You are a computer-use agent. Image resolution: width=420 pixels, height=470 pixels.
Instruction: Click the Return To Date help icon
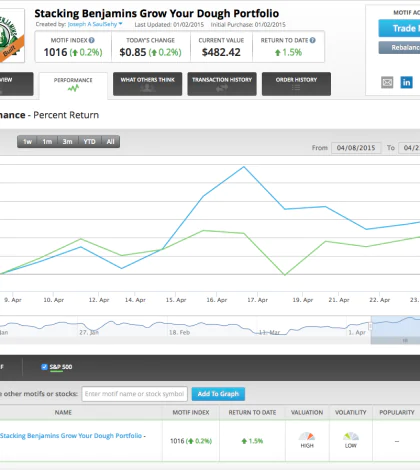[x=312, y=40]
